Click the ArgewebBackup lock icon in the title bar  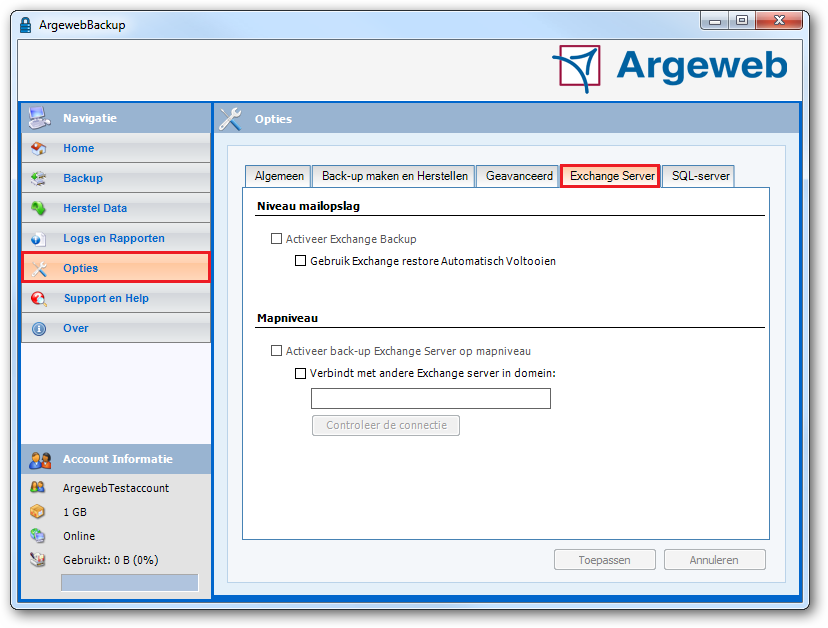[25, 25]
